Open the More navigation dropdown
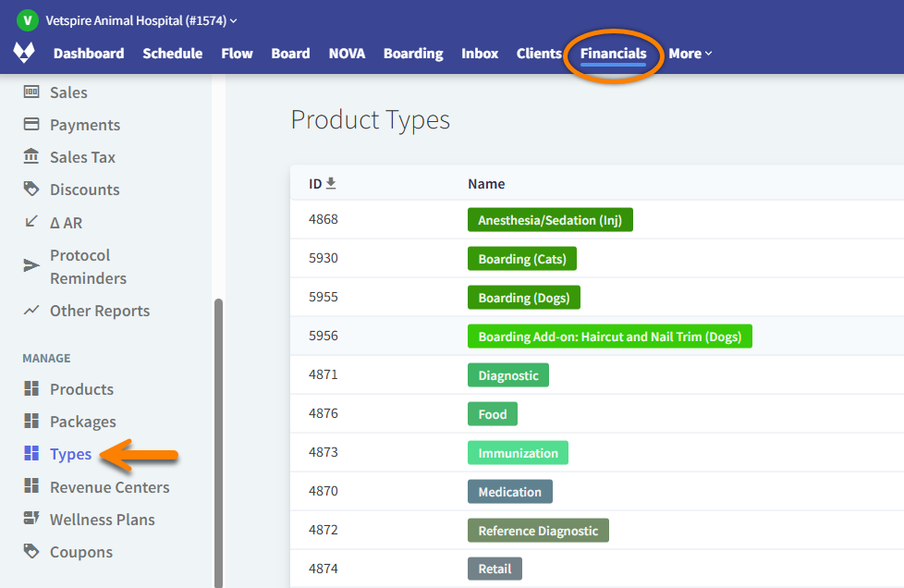This screenshot has height=588, width=904. 690,54
